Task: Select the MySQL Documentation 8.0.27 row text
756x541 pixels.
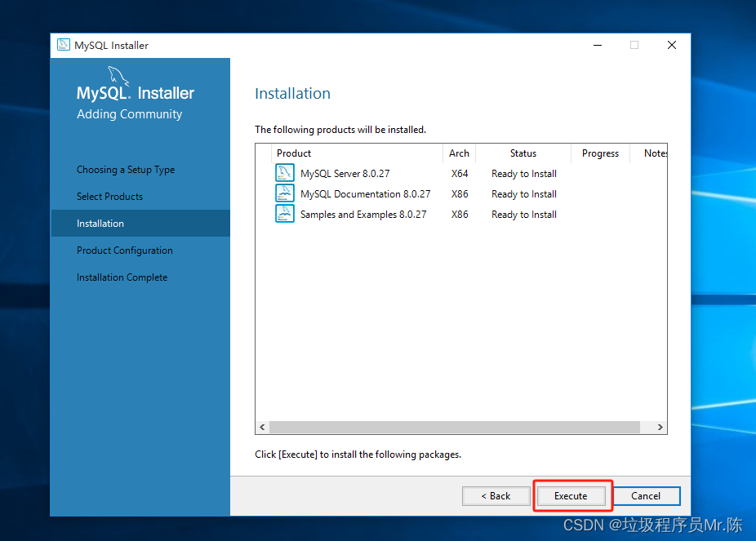Action: pos(366,193)
